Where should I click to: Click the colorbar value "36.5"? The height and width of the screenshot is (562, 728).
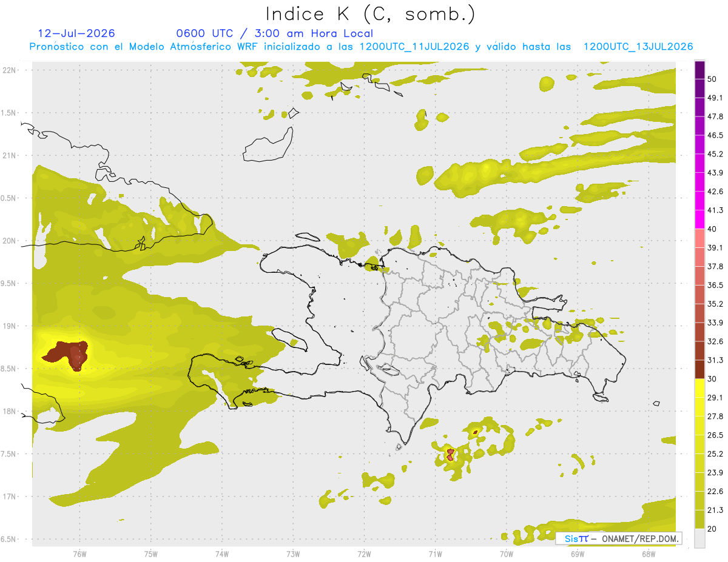tap(715, 286)
